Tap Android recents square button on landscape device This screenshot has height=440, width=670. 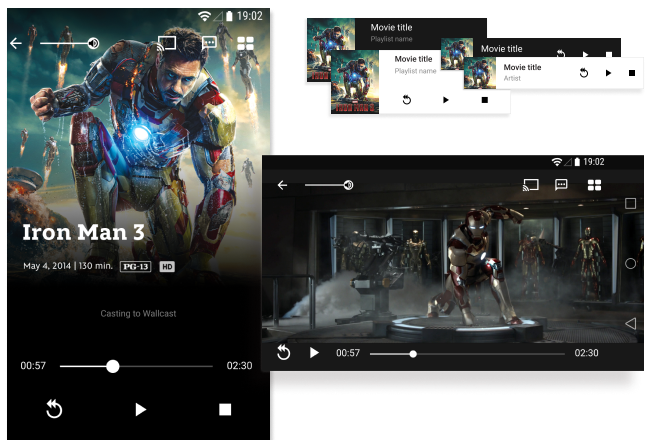(x=630, y=203)
